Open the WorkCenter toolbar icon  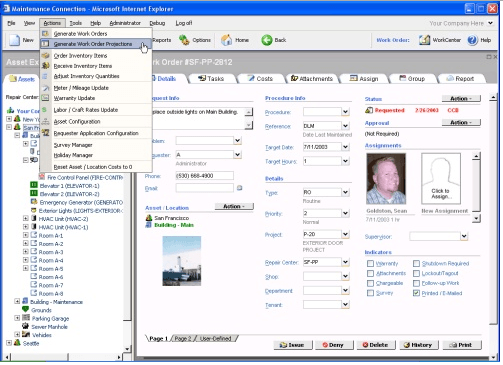coord(424,40)
